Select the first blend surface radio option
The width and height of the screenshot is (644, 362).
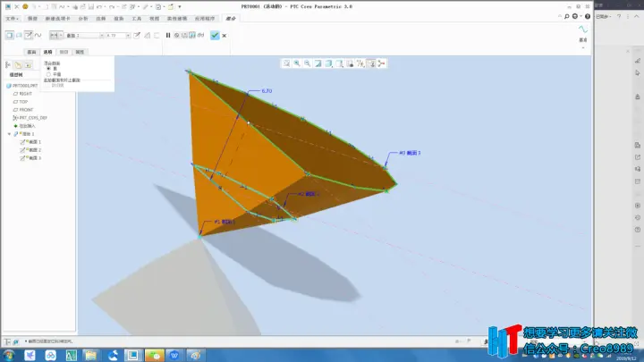click(49, 69)
